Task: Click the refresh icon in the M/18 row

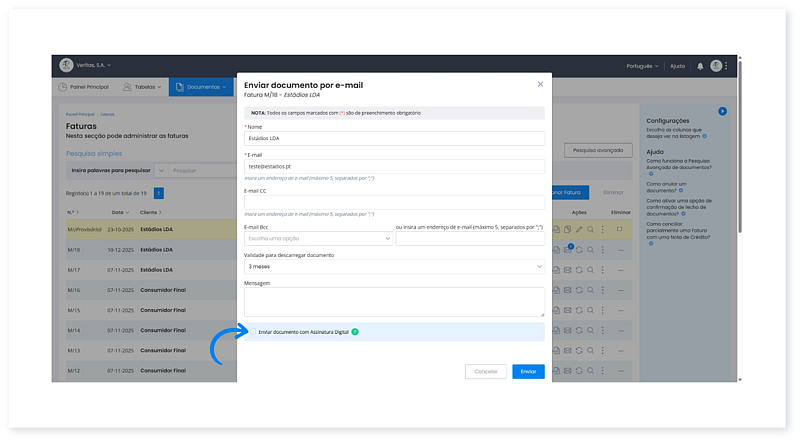Action: [579, 250]
